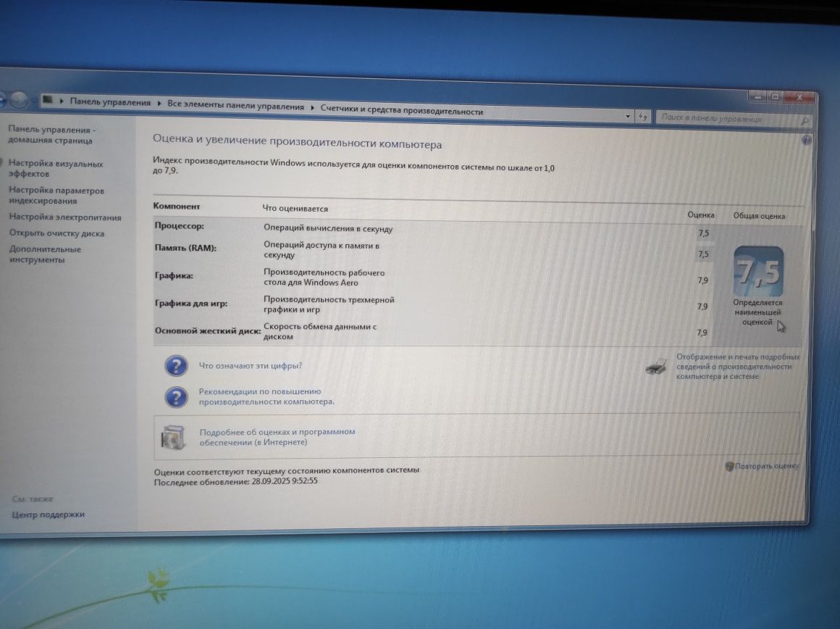Click "Отображение и печать подробных сведений" link
840x629 pixels.
(738, 367)
